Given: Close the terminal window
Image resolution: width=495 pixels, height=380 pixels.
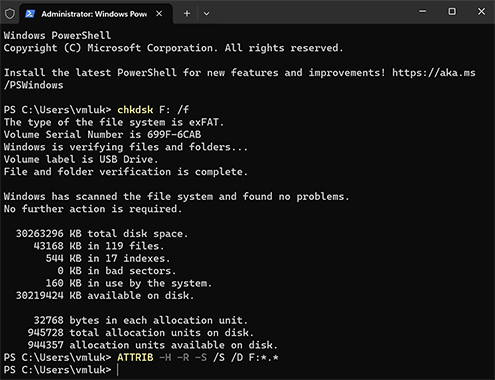Looking at the screenshot, I should point(481,11).
